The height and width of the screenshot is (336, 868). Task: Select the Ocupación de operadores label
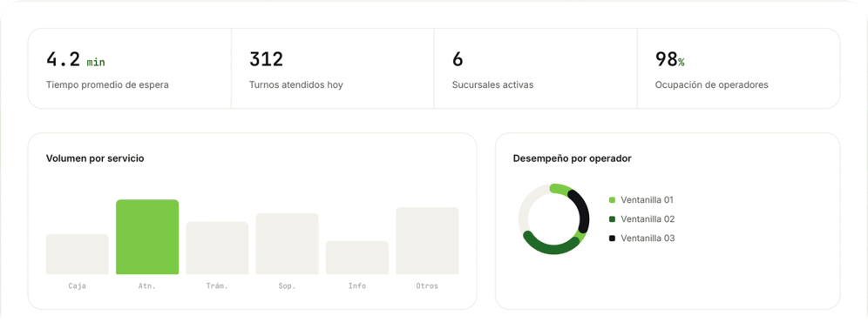(711, 85)
